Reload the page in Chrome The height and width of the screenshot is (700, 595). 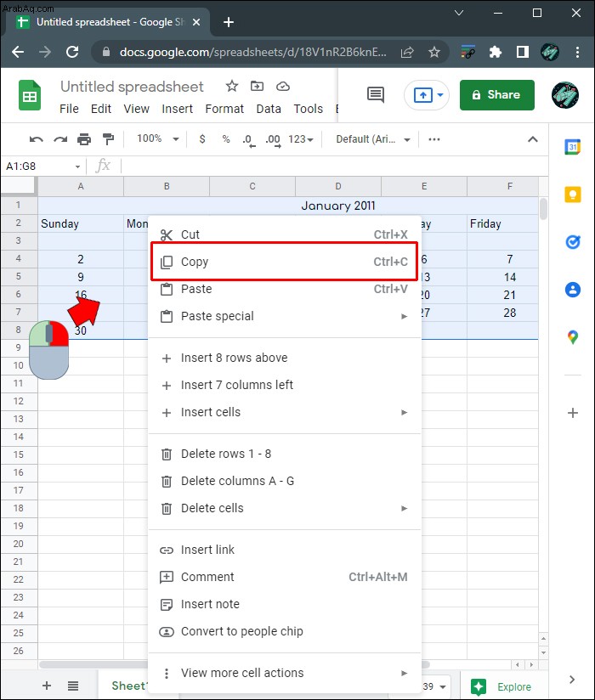[x=72, y=52]
